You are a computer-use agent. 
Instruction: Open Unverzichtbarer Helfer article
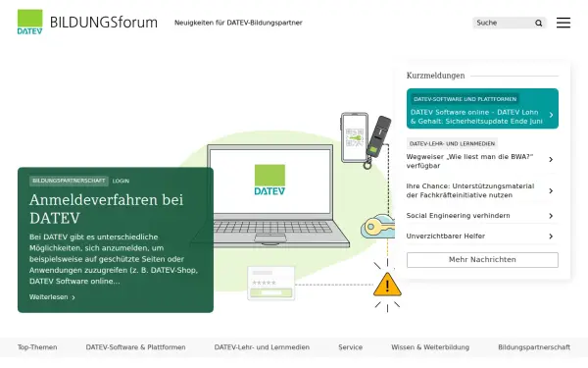[x=446, y=237]
